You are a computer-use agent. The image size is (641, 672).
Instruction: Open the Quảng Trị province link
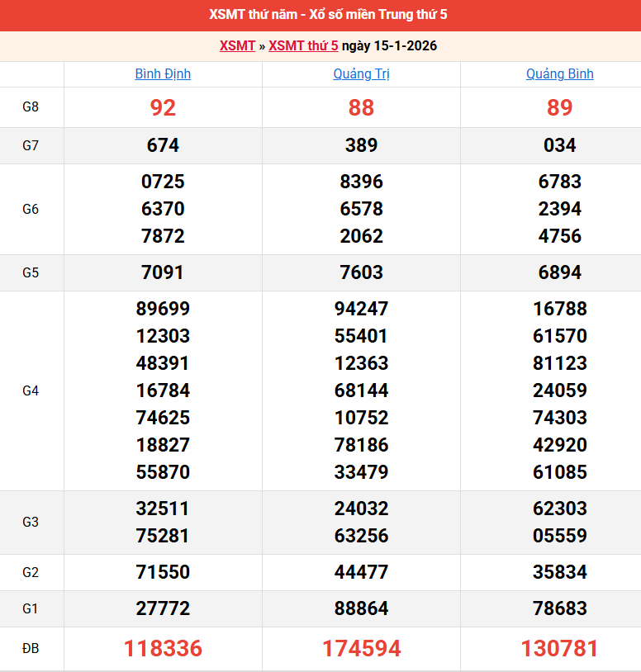(x=361, y=74)
